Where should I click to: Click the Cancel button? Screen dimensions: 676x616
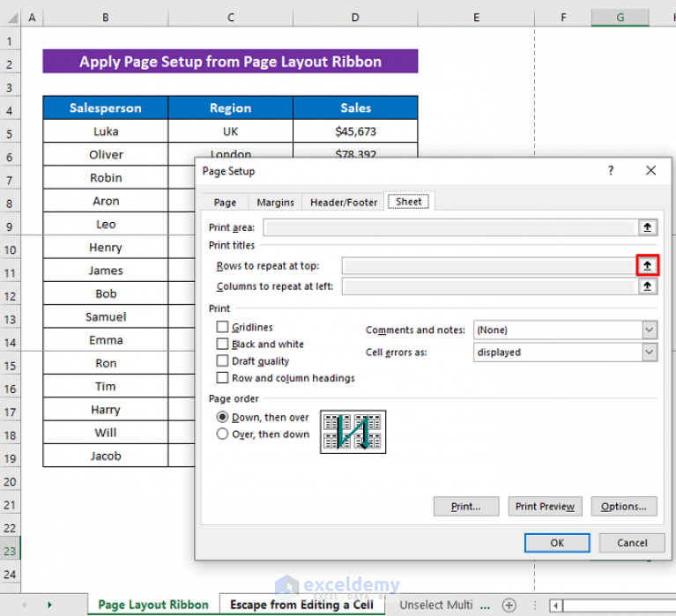pyautogui.click(x=632, y=543)
